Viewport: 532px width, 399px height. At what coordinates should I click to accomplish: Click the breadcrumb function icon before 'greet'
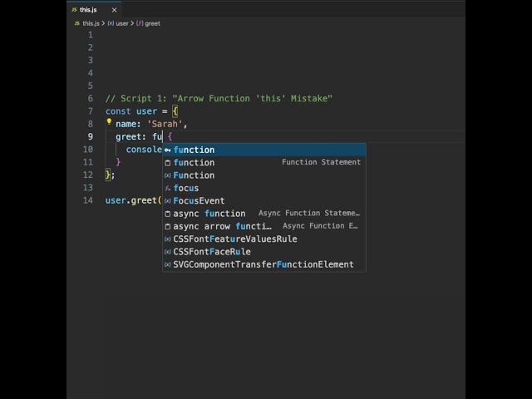click(x=140, y=23)
